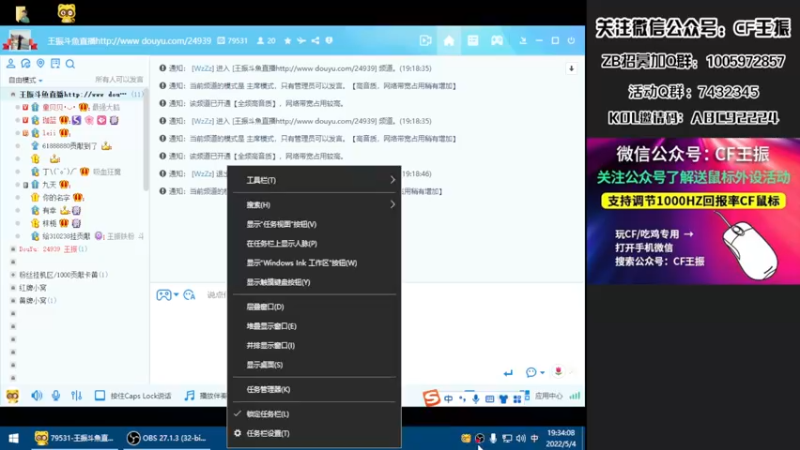Click the chat search bubble icon above input
This screenshot has width=800, height=450.
coord(189,295)
